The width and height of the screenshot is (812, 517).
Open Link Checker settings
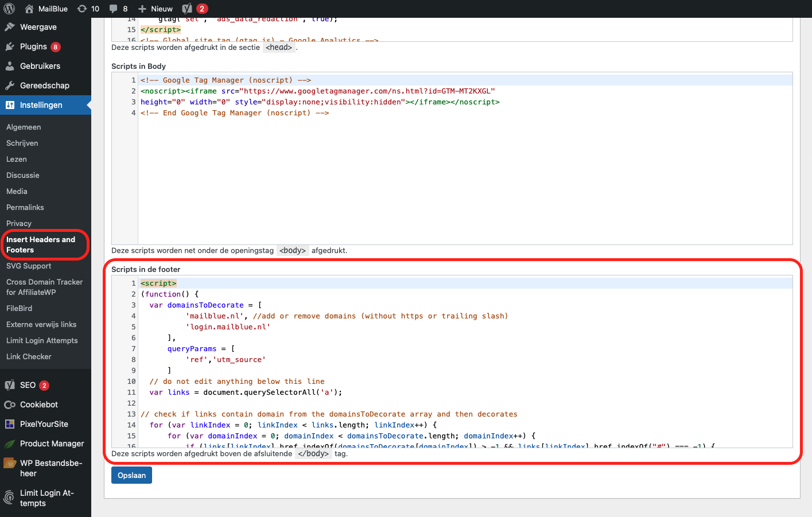click(x=29, y=356)
